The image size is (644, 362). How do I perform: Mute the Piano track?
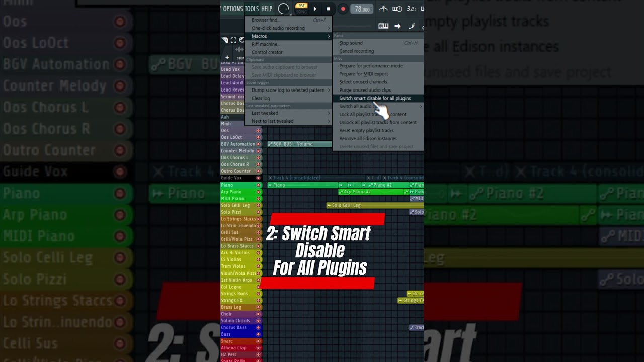tap(259, 185)
